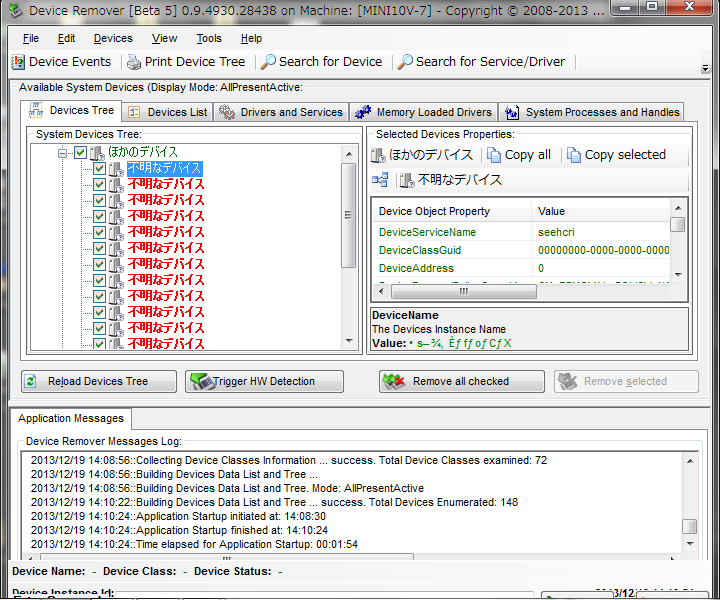
Task: Click properties table scroll-left arrow
Action: tap(381, 291)
